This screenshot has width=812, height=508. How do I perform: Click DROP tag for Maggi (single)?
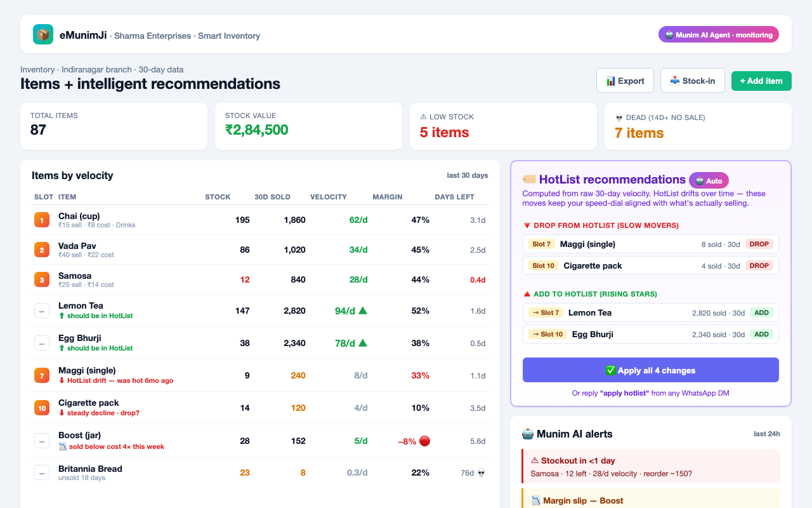pos(759,244)
